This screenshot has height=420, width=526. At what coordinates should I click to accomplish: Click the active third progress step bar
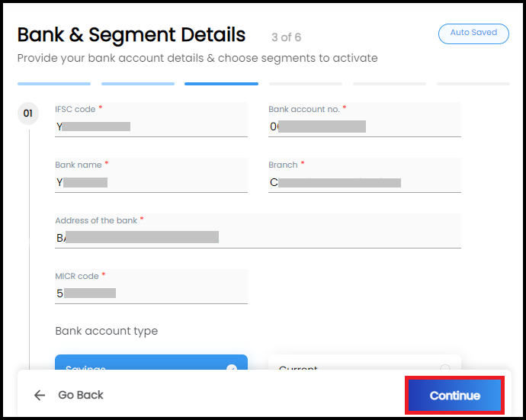pyautogui.click(x=221, y=84)
